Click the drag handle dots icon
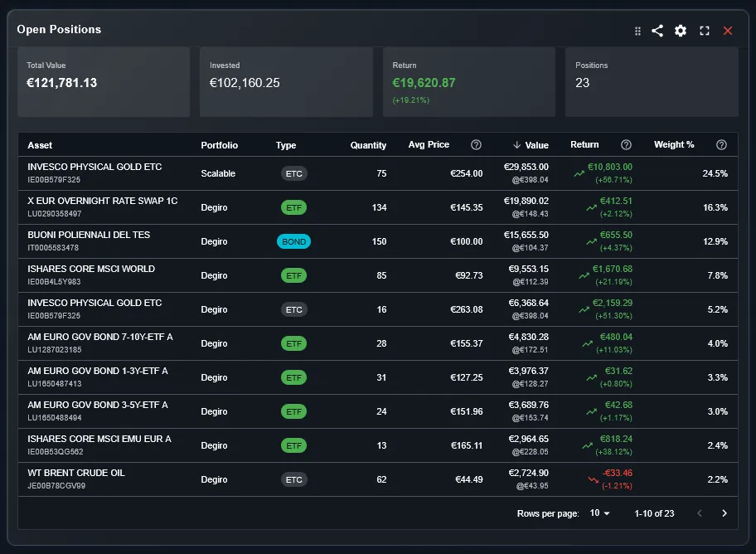Screen dimensions: 756x554 click(637, 31)
